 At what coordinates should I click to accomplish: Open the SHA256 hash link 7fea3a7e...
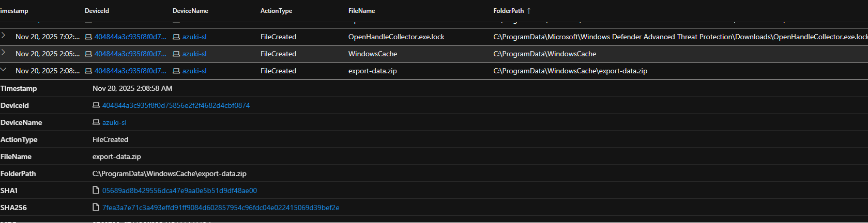coord(221,208)
